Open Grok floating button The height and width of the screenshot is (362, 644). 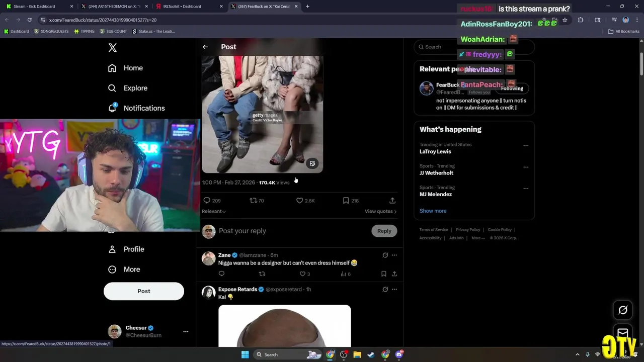tap(623, 310)
